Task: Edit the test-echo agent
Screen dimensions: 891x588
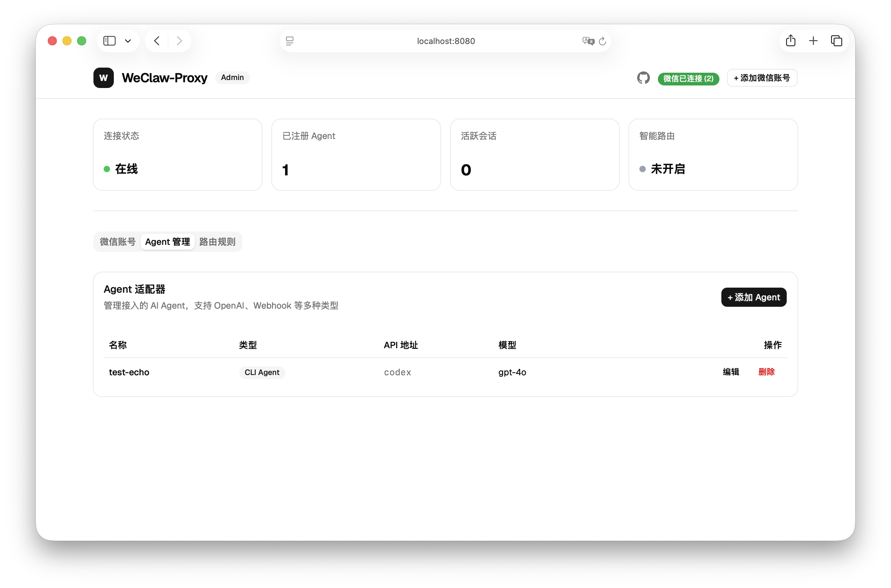Action: (731, 372)
